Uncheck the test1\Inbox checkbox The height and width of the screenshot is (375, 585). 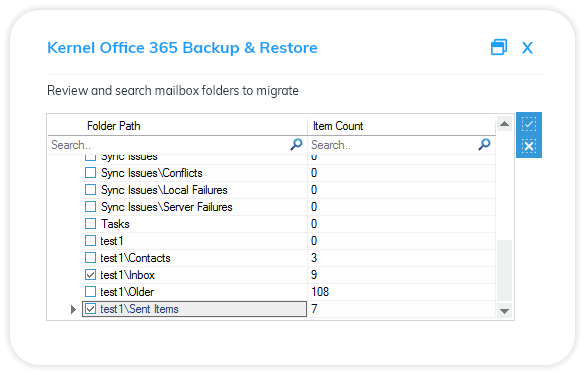[90, 275]
